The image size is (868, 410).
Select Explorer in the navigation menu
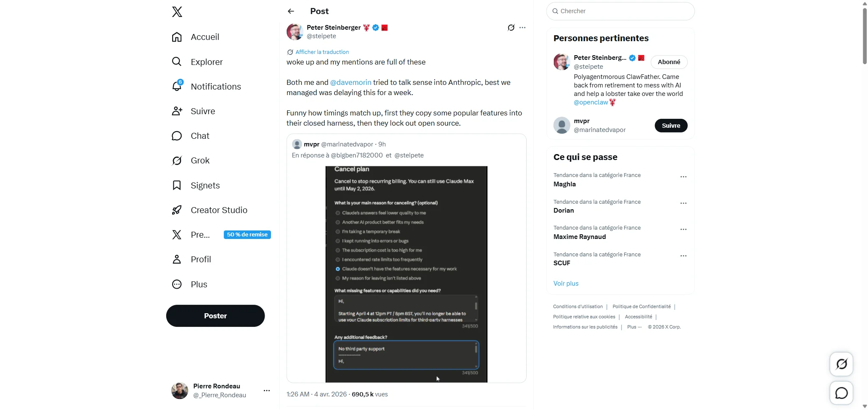click(x=177, y=62)
